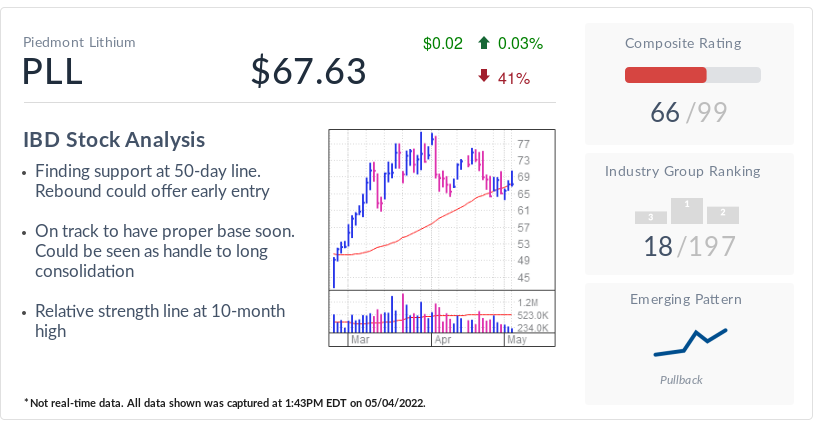Click the 18/197 industry group rank
Image resolution: width=816 pixels, height=430 pixels.
click(x=692, y=246)
